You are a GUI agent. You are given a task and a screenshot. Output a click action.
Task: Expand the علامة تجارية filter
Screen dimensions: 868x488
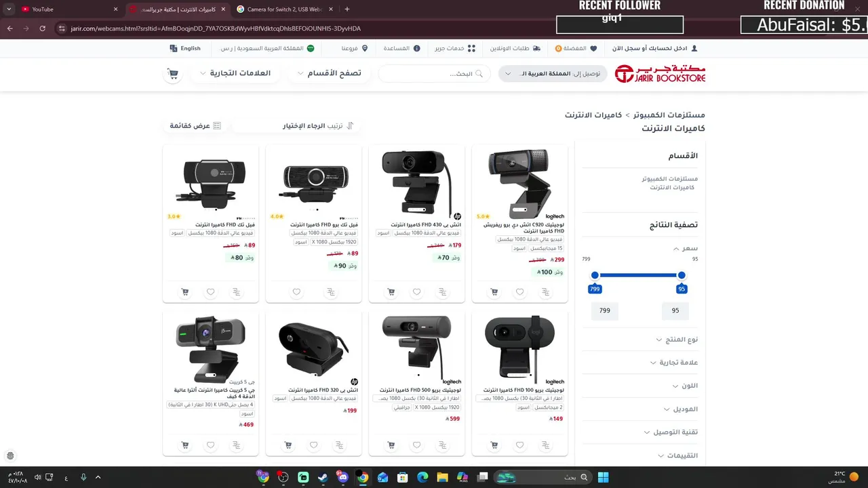click(x=674, y=363)
